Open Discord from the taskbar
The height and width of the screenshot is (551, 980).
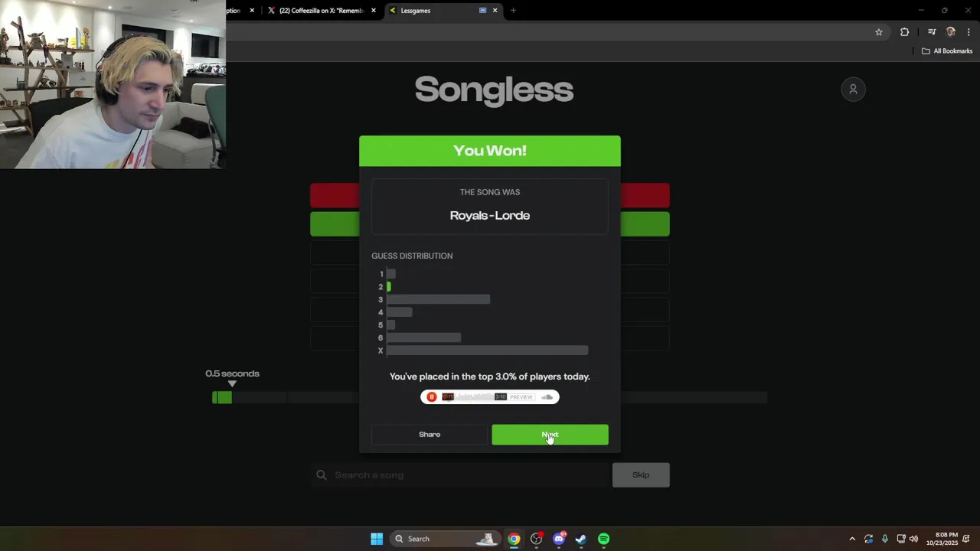click(559, 539)
